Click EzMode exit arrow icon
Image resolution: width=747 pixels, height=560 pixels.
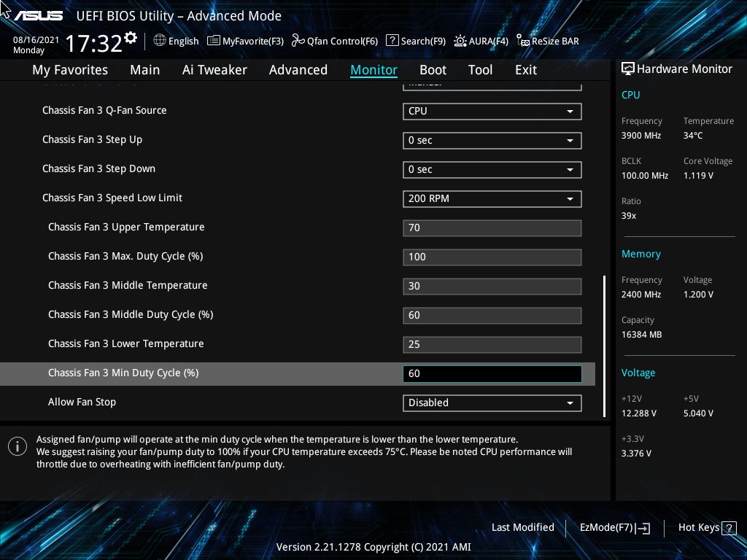[x=643, y=528]
